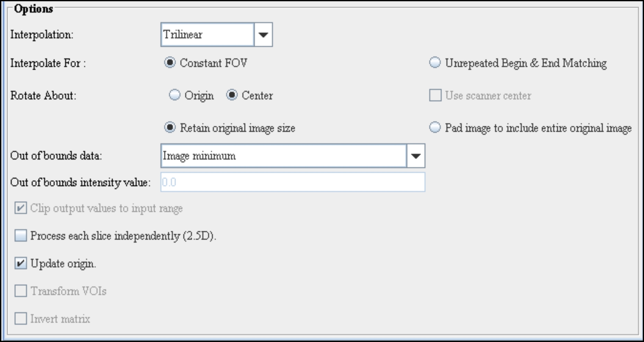Toggle the Transform VOIs checkbox
644x342 pixels.
[21, 291]
